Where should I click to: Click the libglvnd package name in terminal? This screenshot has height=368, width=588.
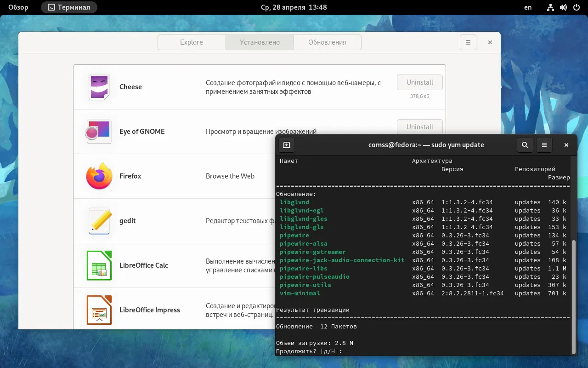(294, 202)
